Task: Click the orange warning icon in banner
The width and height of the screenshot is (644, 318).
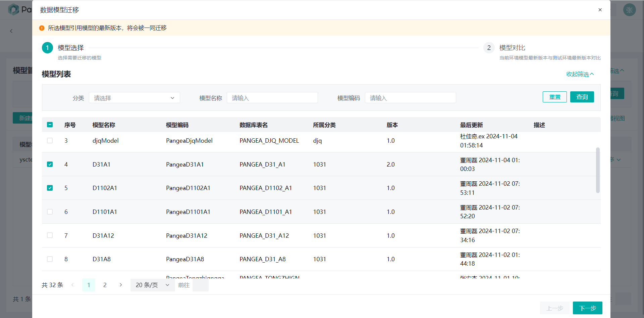Action: click(x=42, y=28)
